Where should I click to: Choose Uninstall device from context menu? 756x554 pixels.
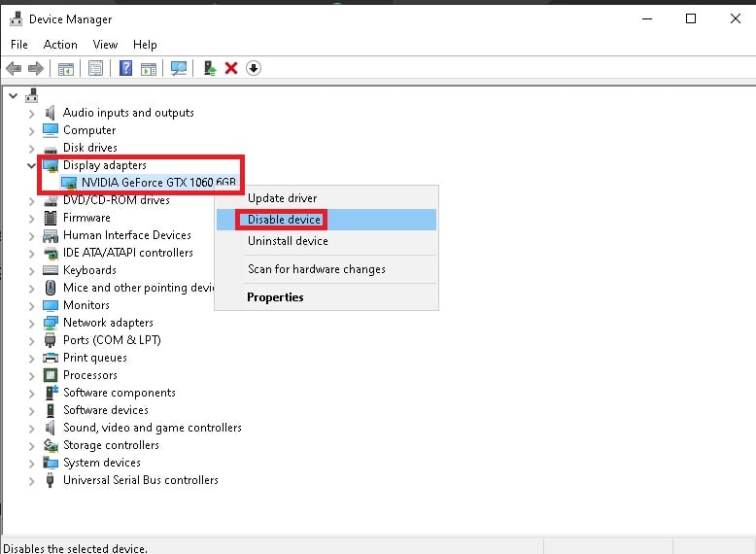(326, 241)
